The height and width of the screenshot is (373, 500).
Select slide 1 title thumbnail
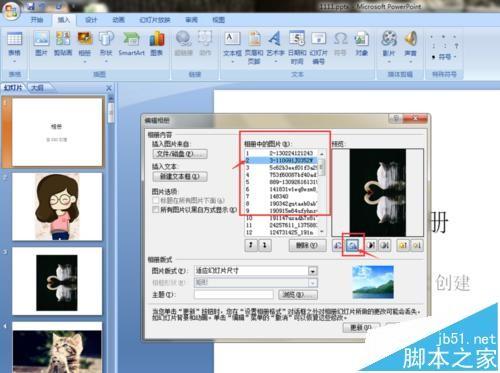pyautogui.click(x=57, y=132)
